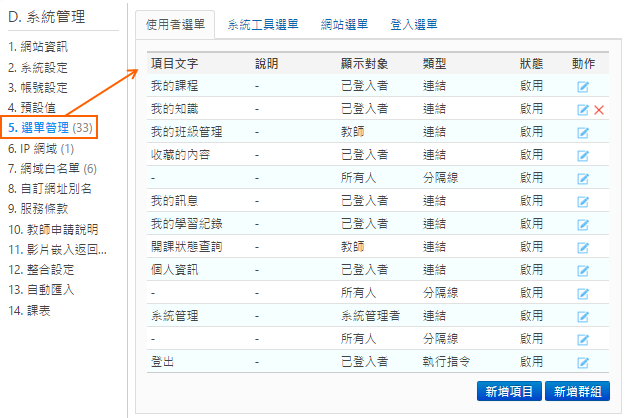Click the 新增群組 button
This screenshot has width=626, height=418.
[580, 391]
